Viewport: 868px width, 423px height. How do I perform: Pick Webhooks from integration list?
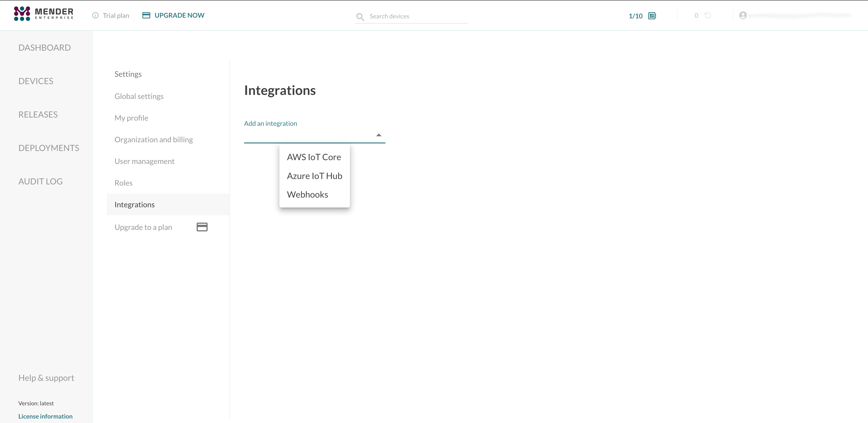click(307, 195)
